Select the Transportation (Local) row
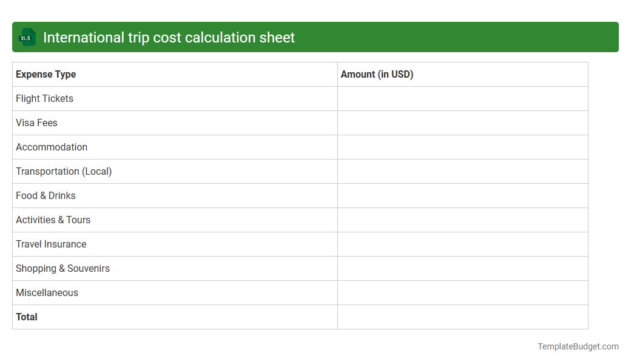This screenshot has height=364, width=631. 63,171
